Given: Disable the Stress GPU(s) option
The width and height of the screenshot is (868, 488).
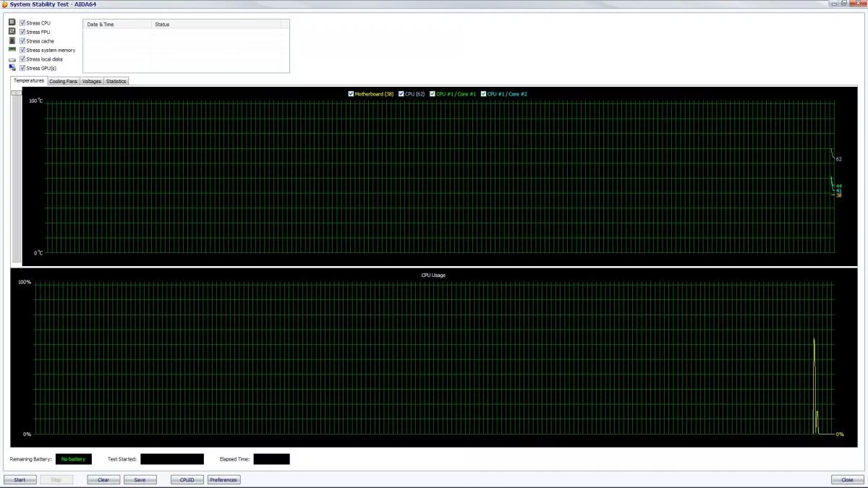Looking at the screenshot, I should [22, 68].
